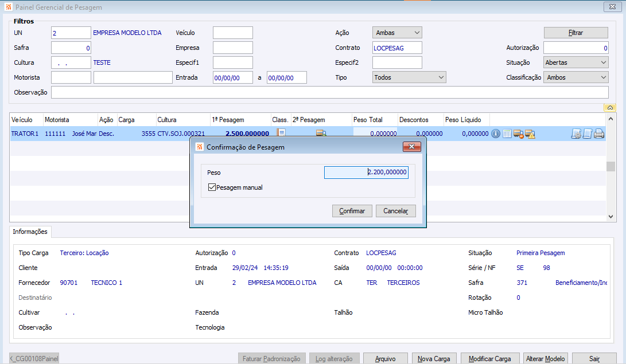
Task: Close the Confirmação de Pesagem dialog
Action: click(x=411, y=147)
